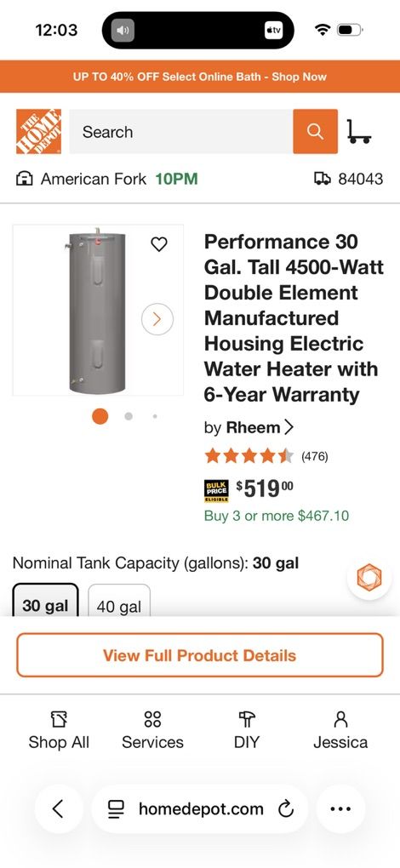Open the orange hexagon assistant icon
The height and width of the screenshot is (868, 400).
pyautogui.click(x=369, y=577)
